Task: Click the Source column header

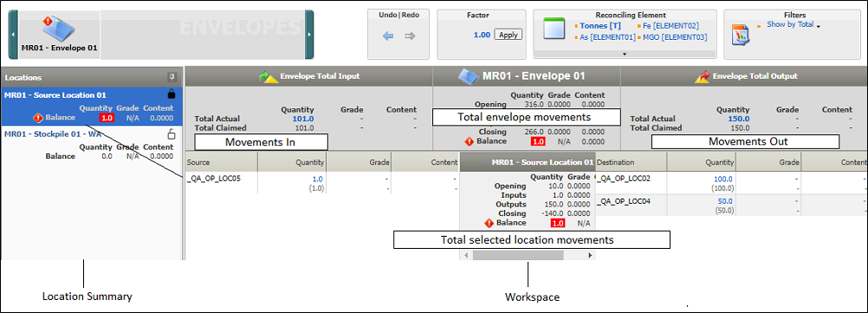Action: pyautogui.click(x=221, y=162)
